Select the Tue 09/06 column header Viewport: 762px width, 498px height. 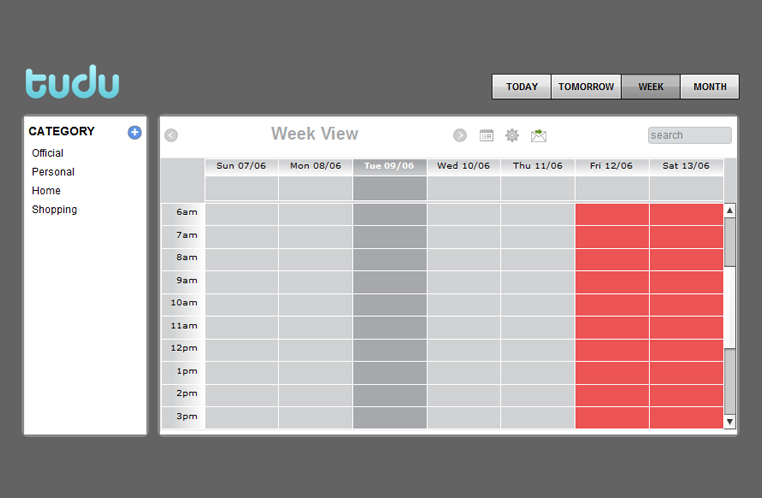[x=390, y=166]
